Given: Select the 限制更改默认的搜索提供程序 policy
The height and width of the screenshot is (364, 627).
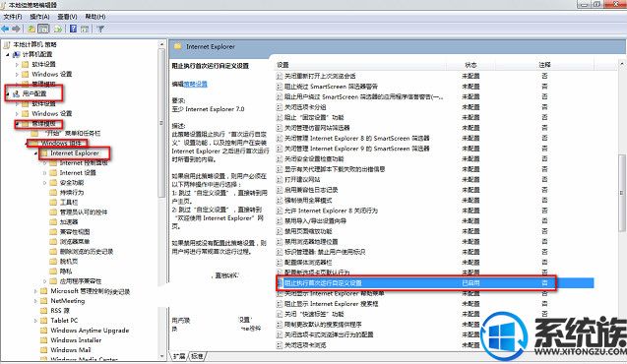Looking at the screenshot, I should (x=323, y=325).
